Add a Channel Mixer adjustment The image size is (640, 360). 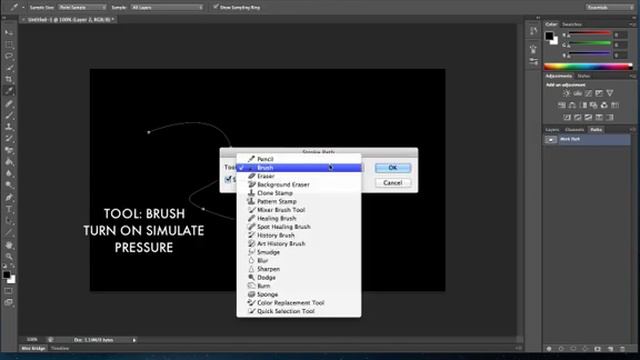pos(604,105)
